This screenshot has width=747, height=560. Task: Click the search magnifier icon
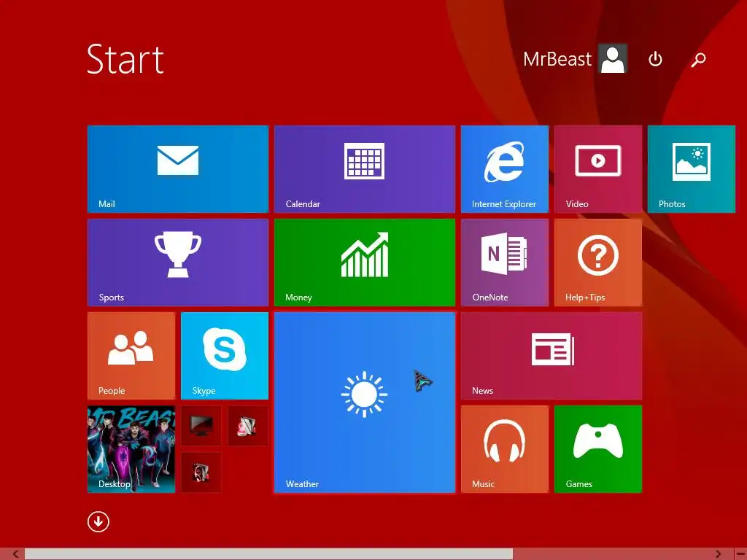click(x=698, y=59)
